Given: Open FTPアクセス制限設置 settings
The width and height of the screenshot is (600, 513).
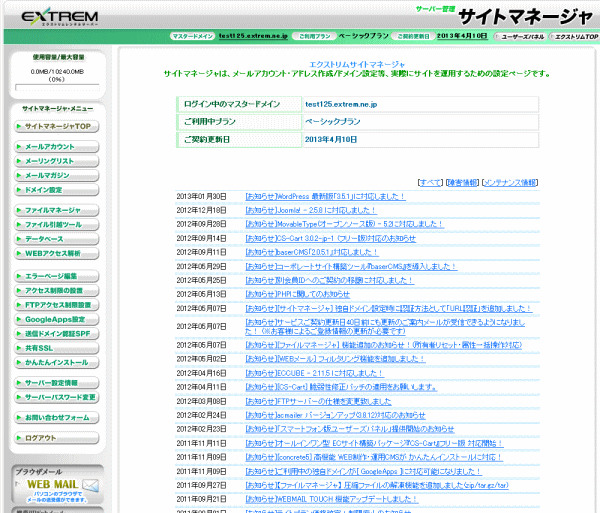Looking at the screenshot, I should (56, 304).
